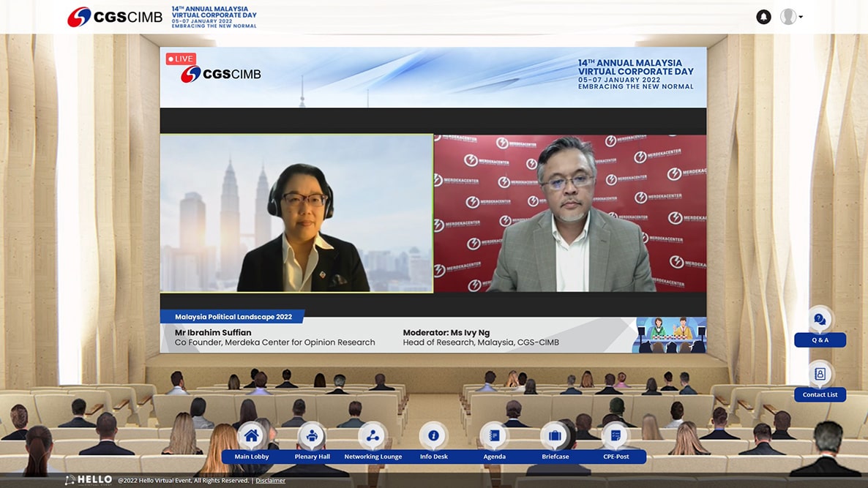Select the Main Lobby menu label
The image size is (868, 488).
pos(251,457)
